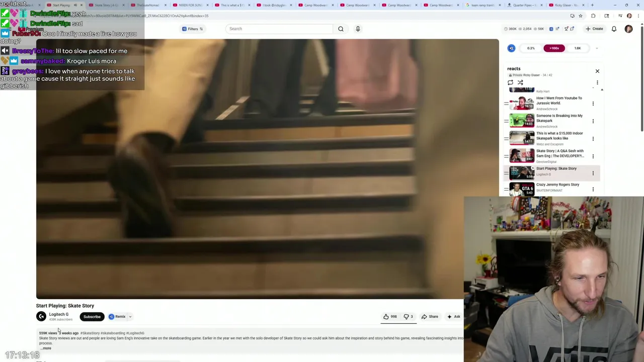Play Skate Story Q&A Sesh thumbnail
Screen dimensions: 644x362
coord(522,156)
